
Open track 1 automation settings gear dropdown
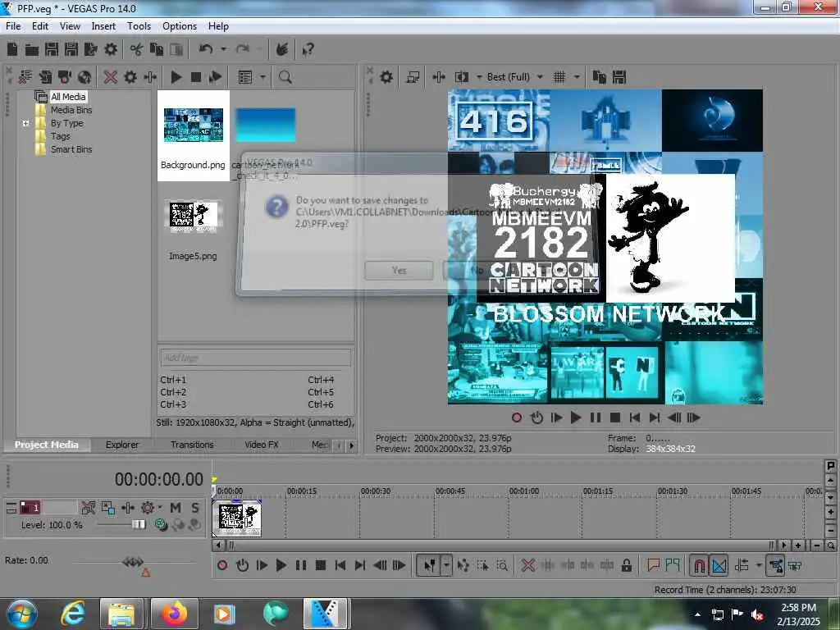pyautogui.click(x=150, y=507)
